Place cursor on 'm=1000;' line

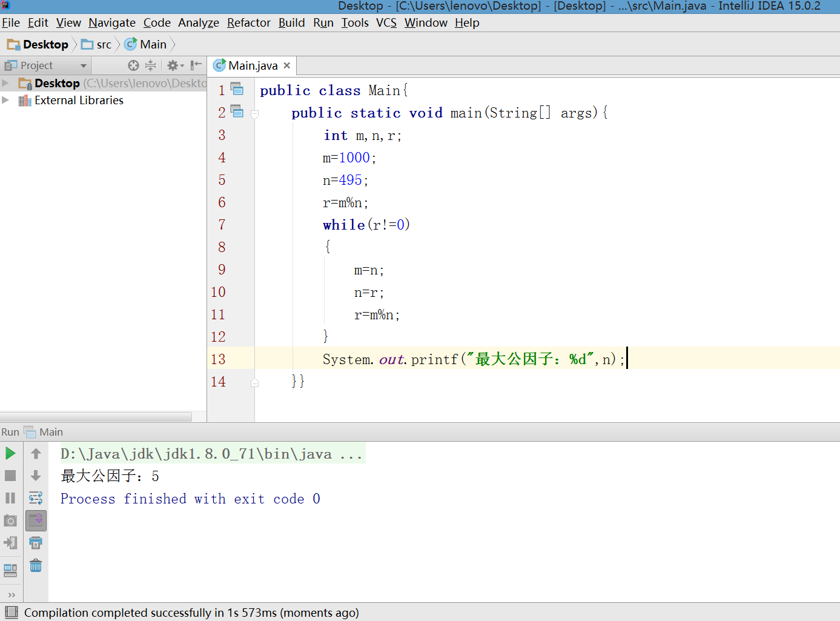(x=349, y=158)
